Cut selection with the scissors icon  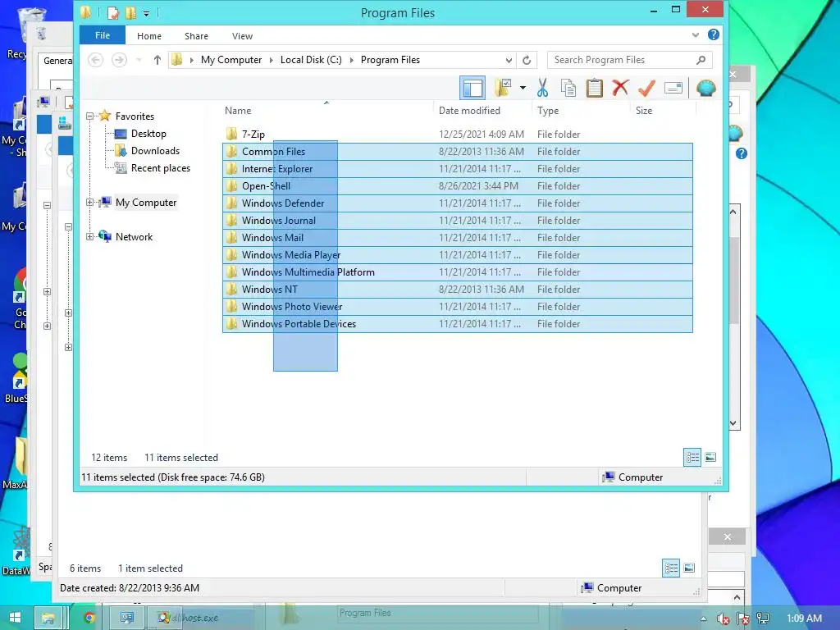point(542,88)
